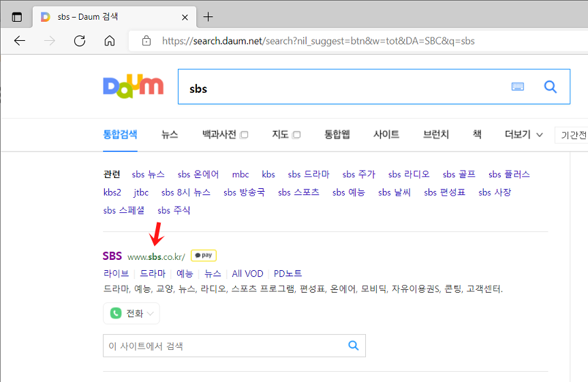Click the Kakao pay badge

pyautogui.click(x=204, y=255)
